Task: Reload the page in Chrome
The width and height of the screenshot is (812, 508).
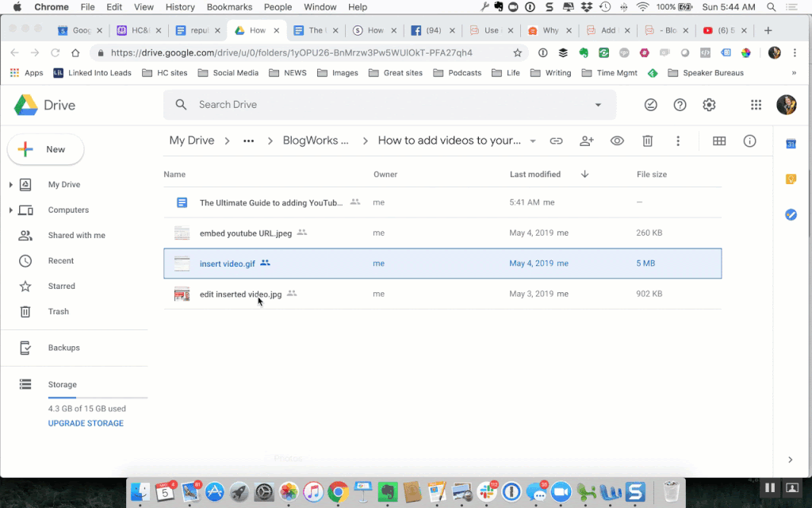Action: (55, 53)
